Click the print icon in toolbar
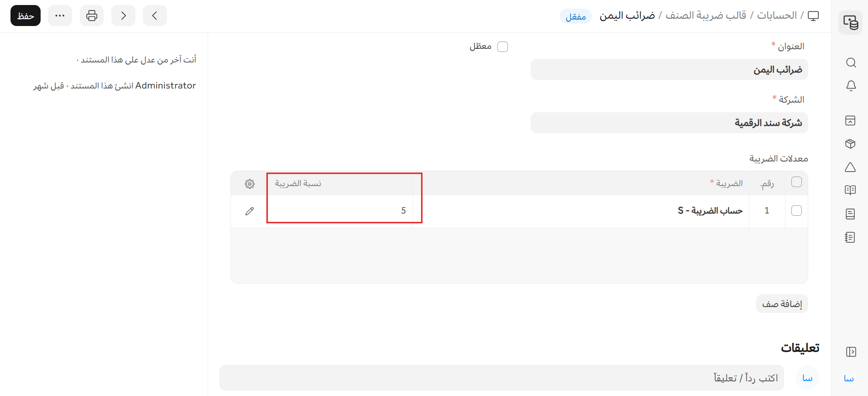 pos(92,16)
